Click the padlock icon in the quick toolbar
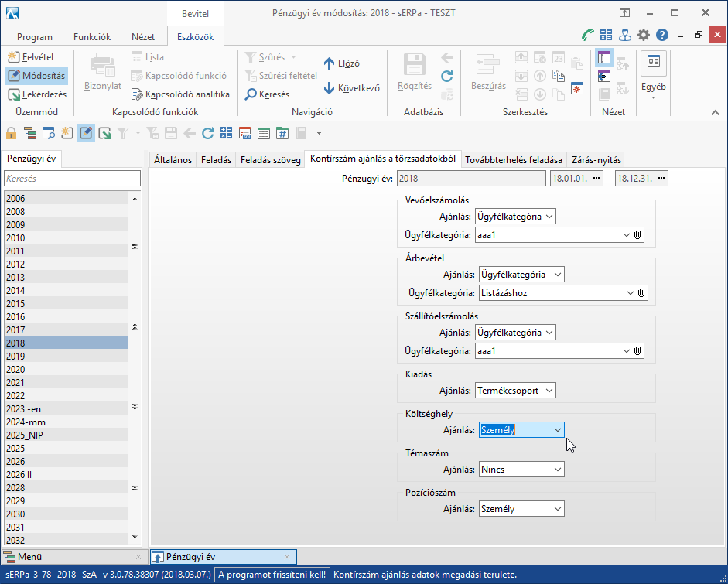 click(x=11, y=133)
